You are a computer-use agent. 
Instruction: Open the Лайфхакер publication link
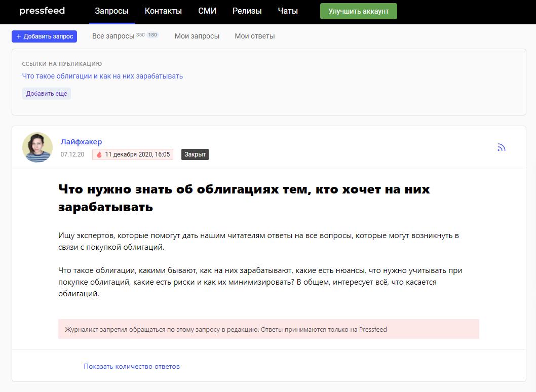click(x=81, y=142)
